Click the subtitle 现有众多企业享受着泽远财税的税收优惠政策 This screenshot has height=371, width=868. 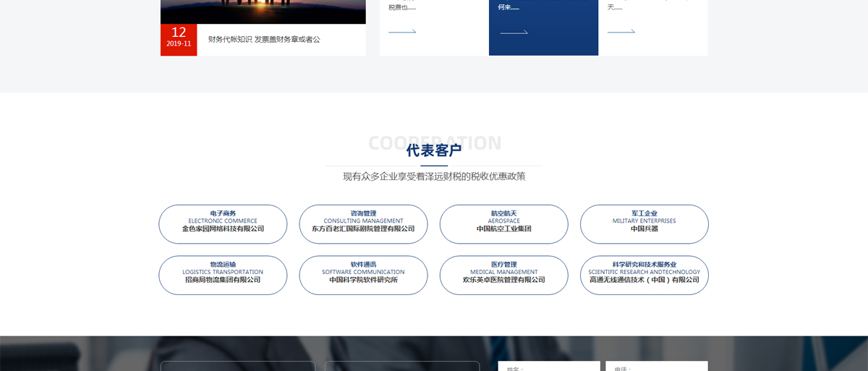click(434, 176)
